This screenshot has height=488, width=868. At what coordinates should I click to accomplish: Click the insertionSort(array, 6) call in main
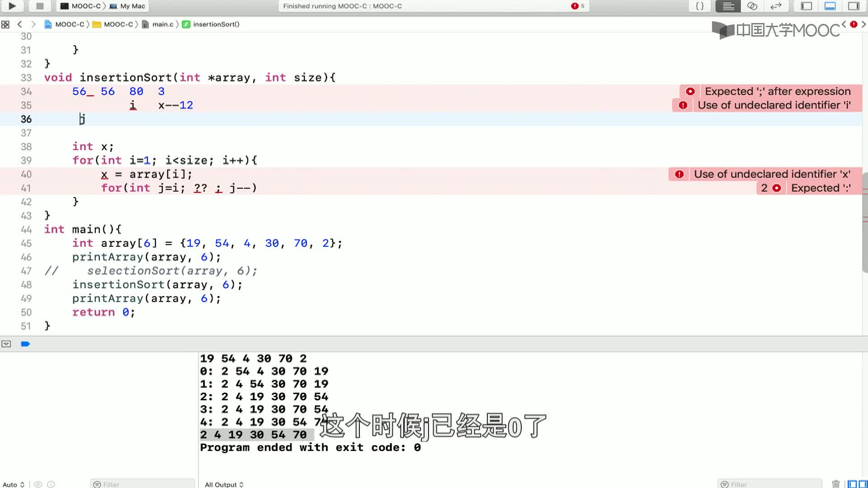click(157, 285)
